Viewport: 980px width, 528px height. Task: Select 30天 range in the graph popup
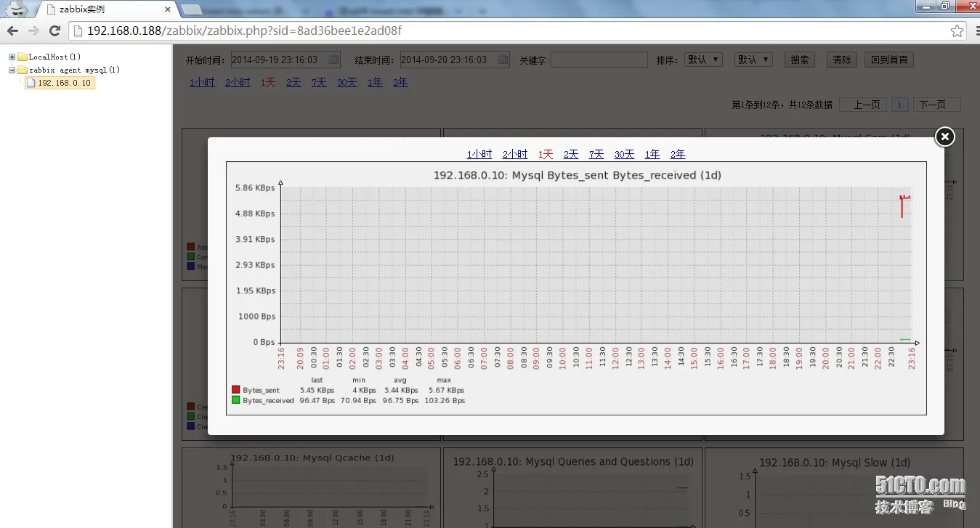pos(625,154)
